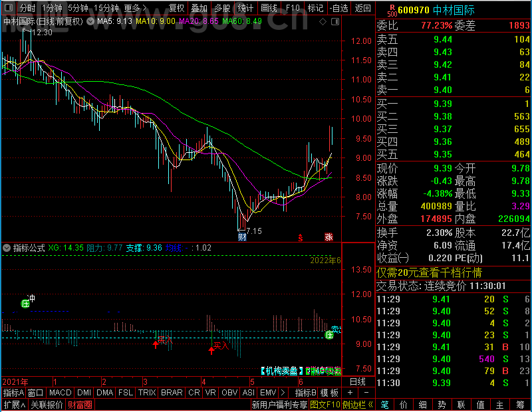Click the green 压 circle beside 卖 label
This screenshot has height=412, width=532.
coord(329,335)
